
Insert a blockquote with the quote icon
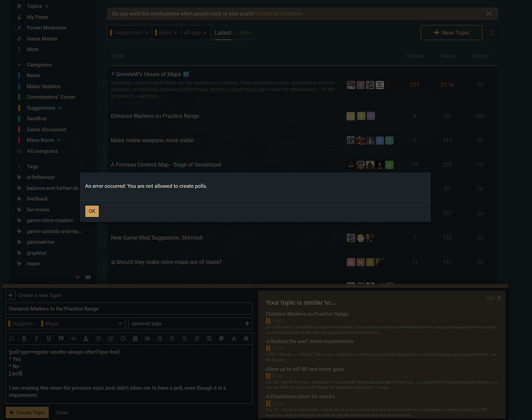point(61,338)
